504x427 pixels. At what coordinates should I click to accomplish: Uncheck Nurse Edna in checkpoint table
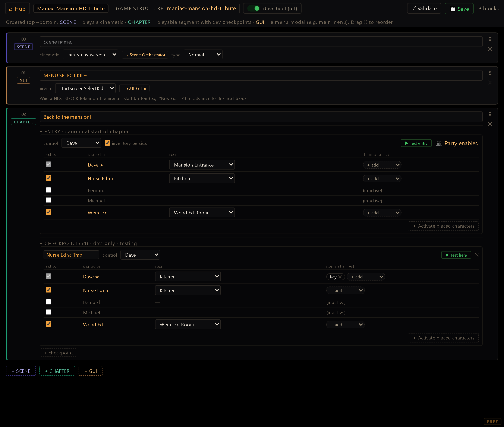pos(48,290)
